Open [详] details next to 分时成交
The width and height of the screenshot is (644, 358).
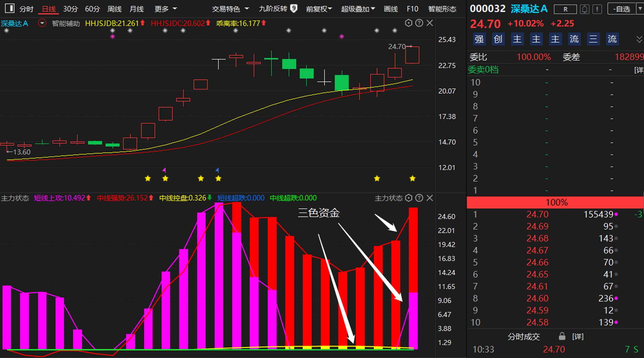point(578,336)
